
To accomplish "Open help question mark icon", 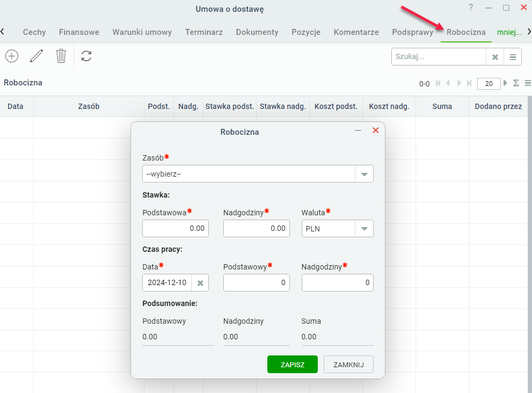I will (471, 8).
